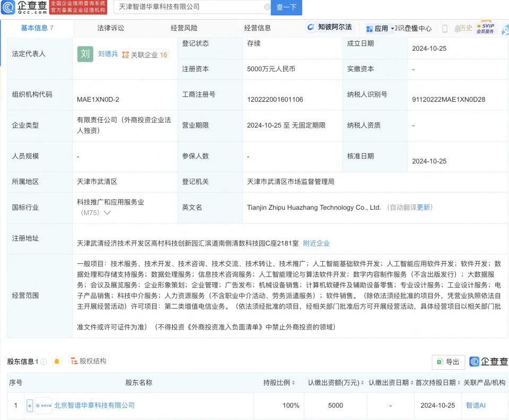Open the 基本信息 tab
The width and height of the screenshot is (509, 420).
tap(37, 28)
